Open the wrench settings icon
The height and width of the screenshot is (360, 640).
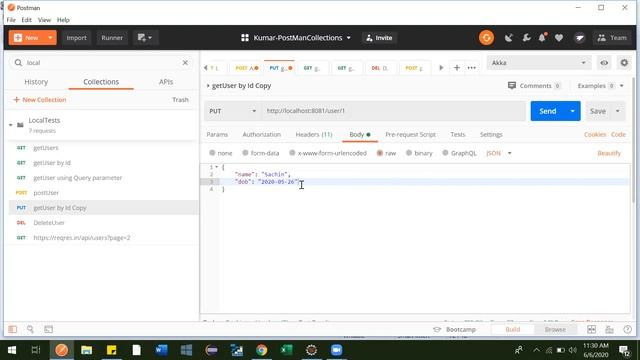tap(527, 38)
